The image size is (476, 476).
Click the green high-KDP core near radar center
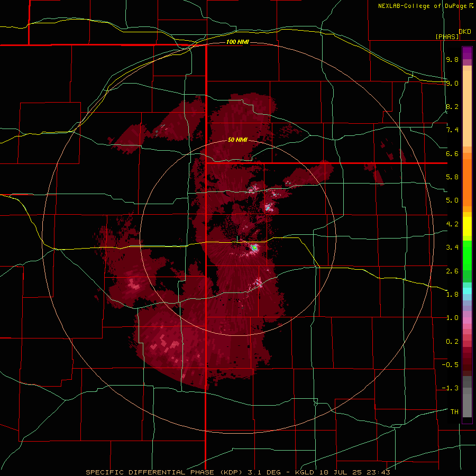[254, 248]
